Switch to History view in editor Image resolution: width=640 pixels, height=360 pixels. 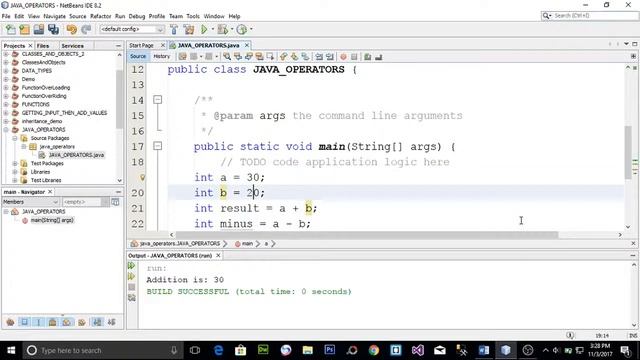(161, 56)
